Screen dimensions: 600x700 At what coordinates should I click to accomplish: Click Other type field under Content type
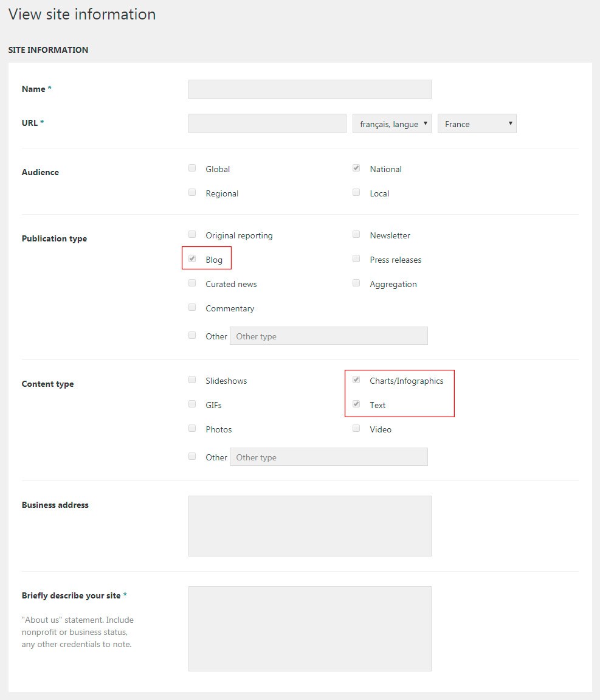(329, 457)
